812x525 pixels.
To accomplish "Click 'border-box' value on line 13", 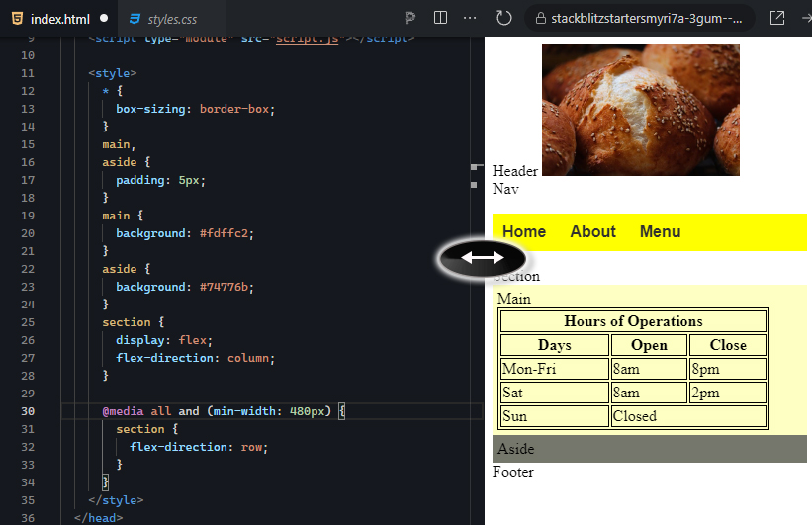I will (234, 109).
